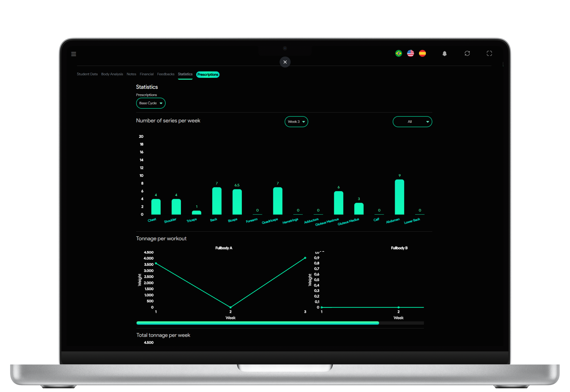Expand the All filter dropdown
This screenshot has height=392, width=570.
412,122
